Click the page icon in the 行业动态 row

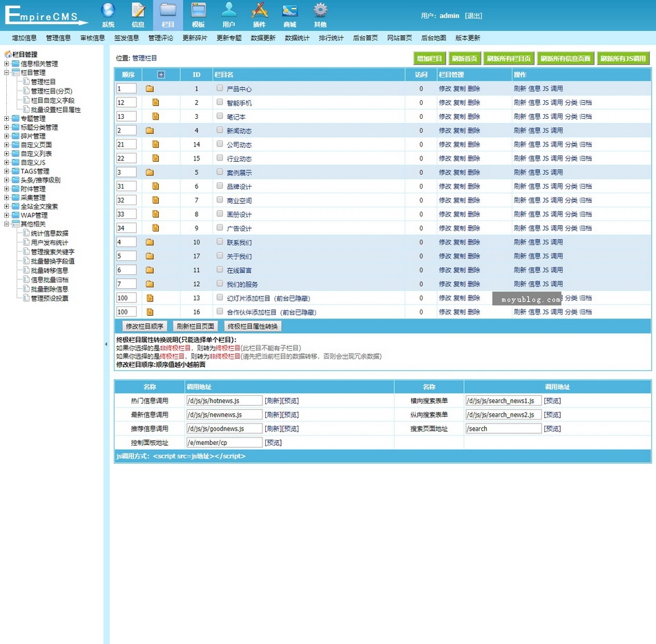155,158
